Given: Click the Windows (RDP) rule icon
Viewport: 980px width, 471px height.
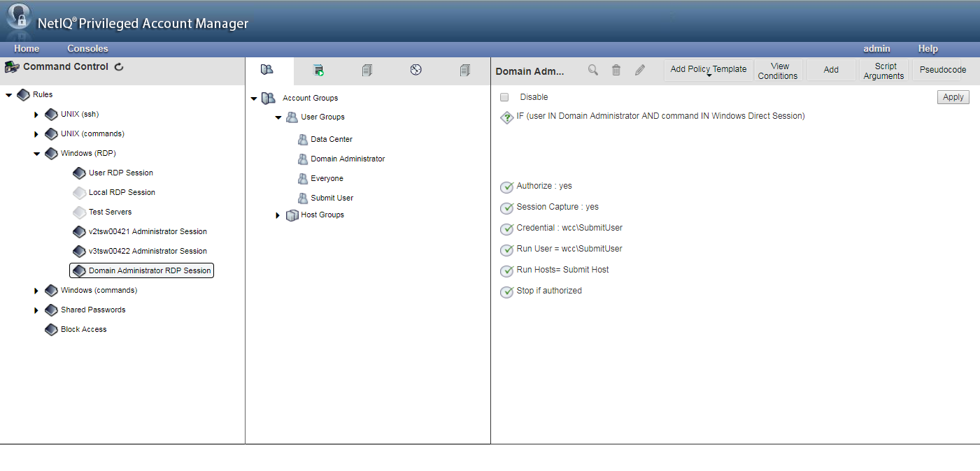Looking at the screenshot, I should [x=51, y=153].
